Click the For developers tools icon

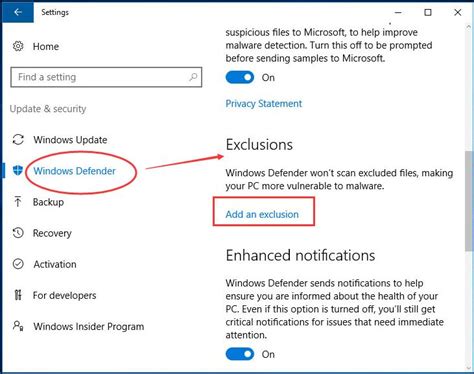18,295
